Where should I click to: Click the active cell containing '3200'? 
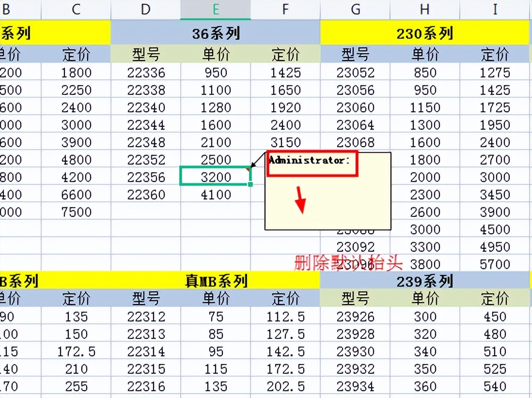click(216, 176)
